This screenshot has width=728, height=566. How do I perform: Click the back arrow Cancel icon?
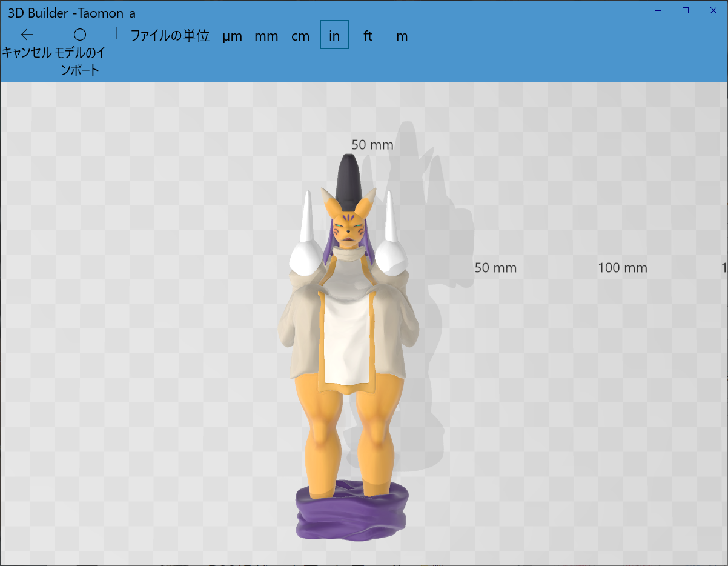click(x=27, y=35)
